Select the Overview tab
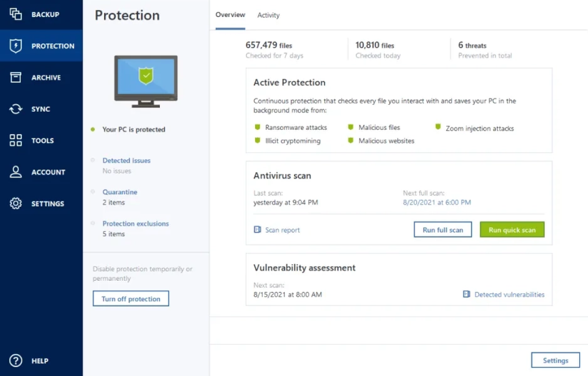588x376 pixels. (x=230, y=15)
